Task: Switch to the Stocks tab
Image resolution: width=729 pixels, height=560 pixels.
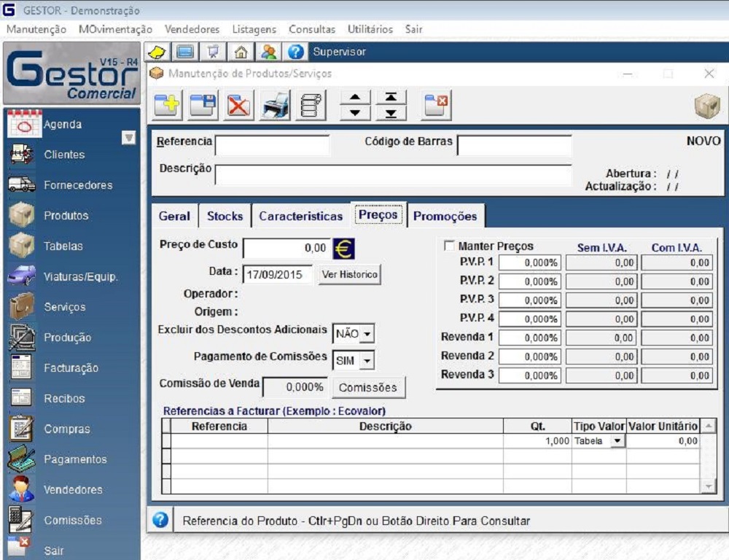Action: [x=225, y=216]
